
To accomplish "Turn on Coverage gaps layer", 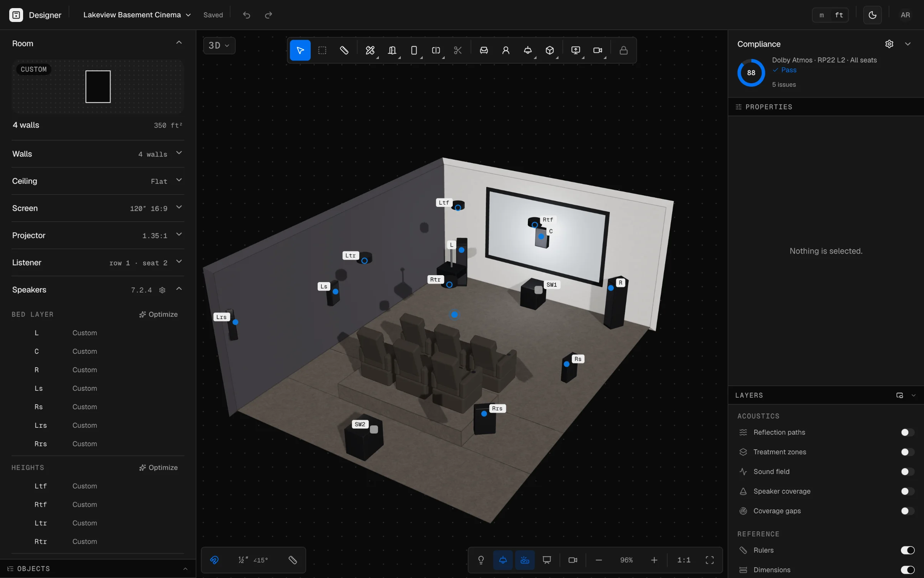I will pyautogui.click(x=907, y=511).
